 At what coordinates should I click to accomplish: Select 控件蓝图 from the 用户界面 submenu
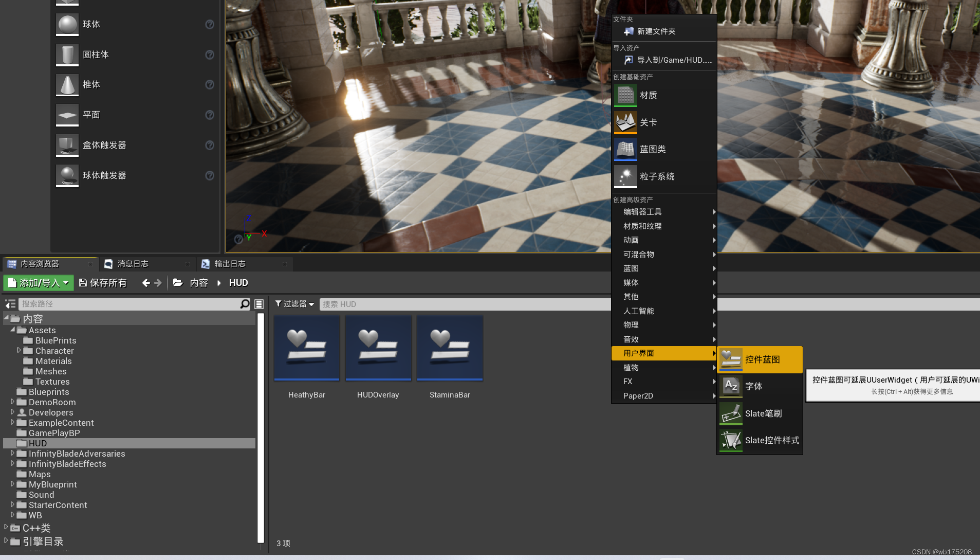click(x=763, y=359)
